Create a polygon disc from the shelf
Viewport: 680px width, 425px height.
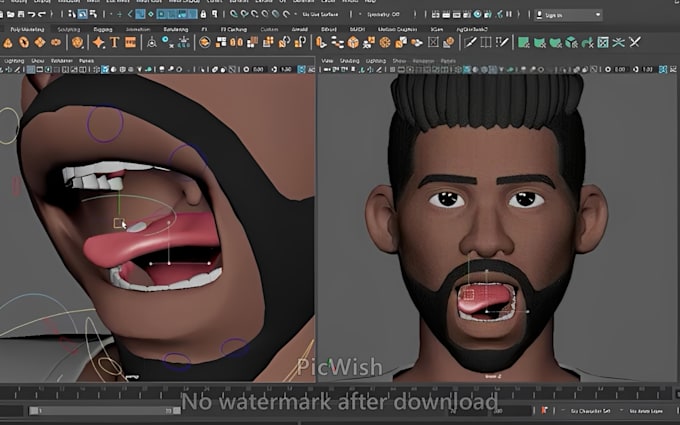[x=56, y=42]
